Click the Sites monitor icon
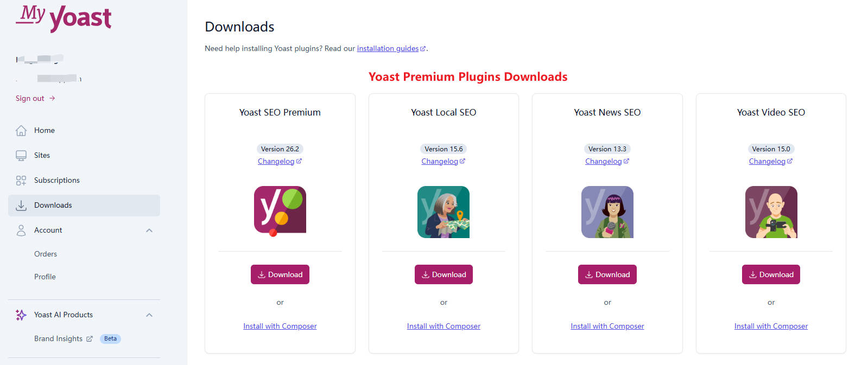868x365 pixels. click(x=21, y=155)
